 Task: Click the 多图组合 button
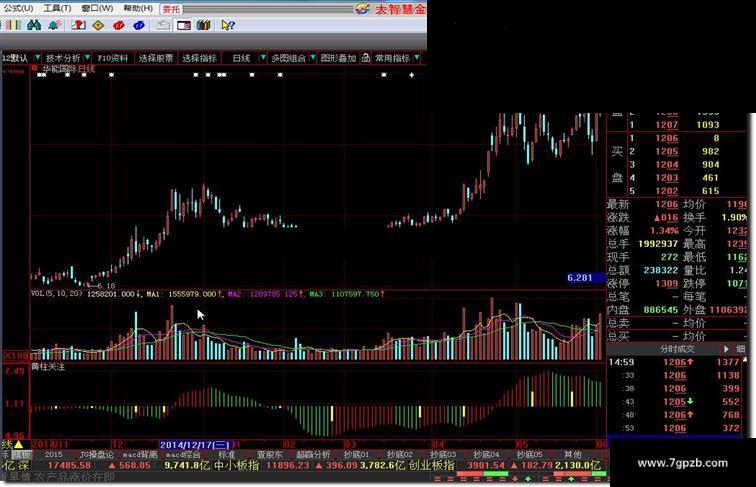(x=288, y=58)
